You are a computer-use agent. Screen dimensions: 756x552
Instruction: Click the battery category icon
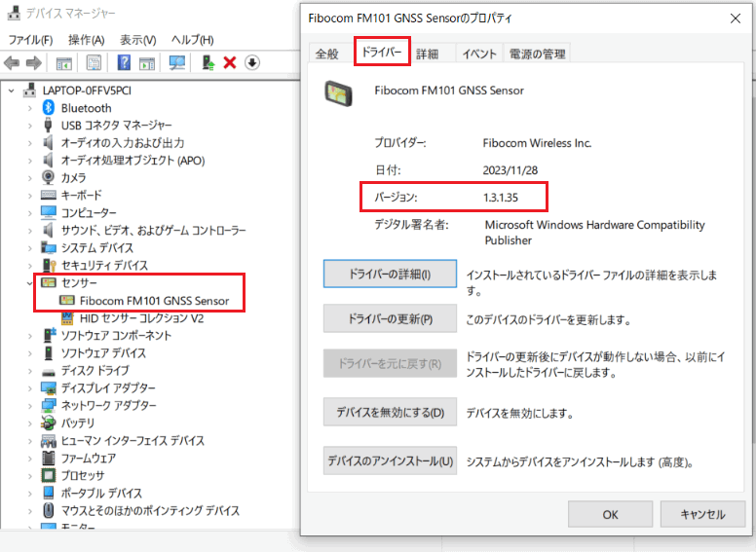[x=48, y=423]
